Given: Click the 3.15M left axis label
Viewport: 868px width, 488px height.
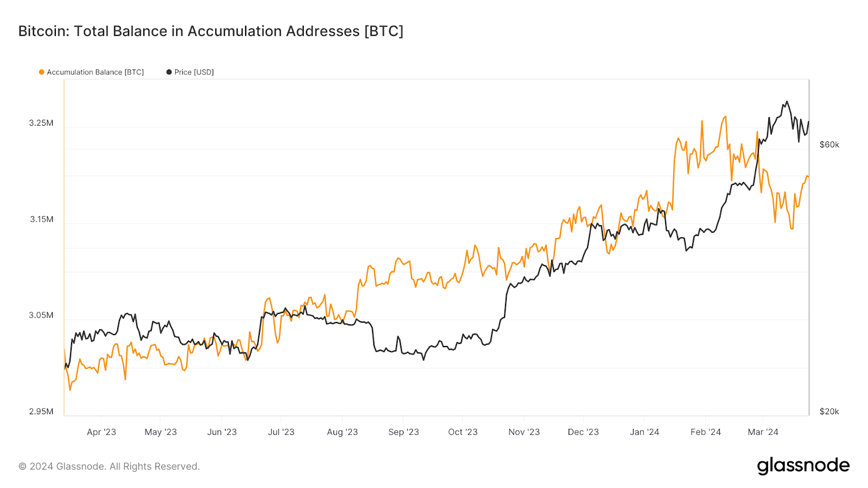Looking at the screenshot, I should pos(42,220).
